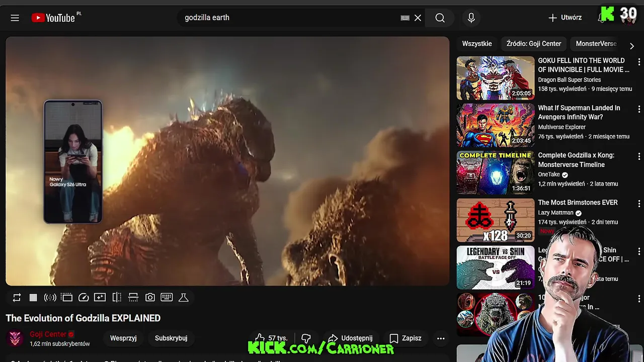Select the Wszystkie filter chip
The height and width of the screenshot is (362, 644).
click(x=477, y=44)
